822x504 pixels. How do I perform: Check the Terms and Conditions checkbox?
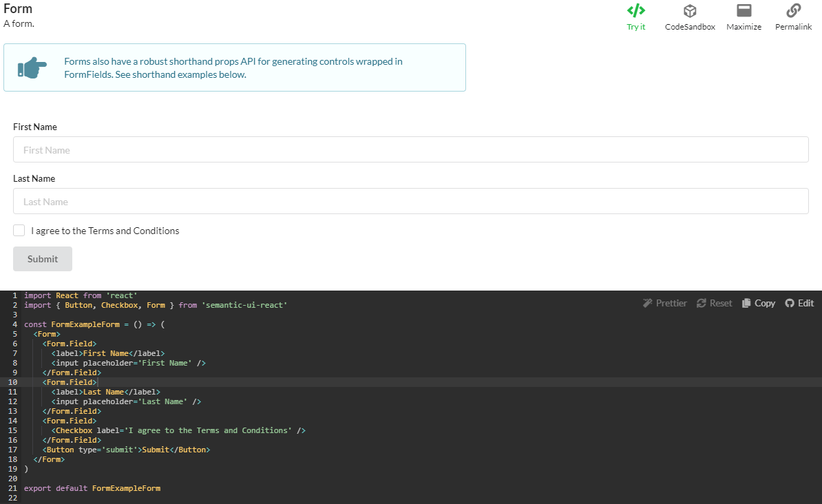tap(19, 231)
